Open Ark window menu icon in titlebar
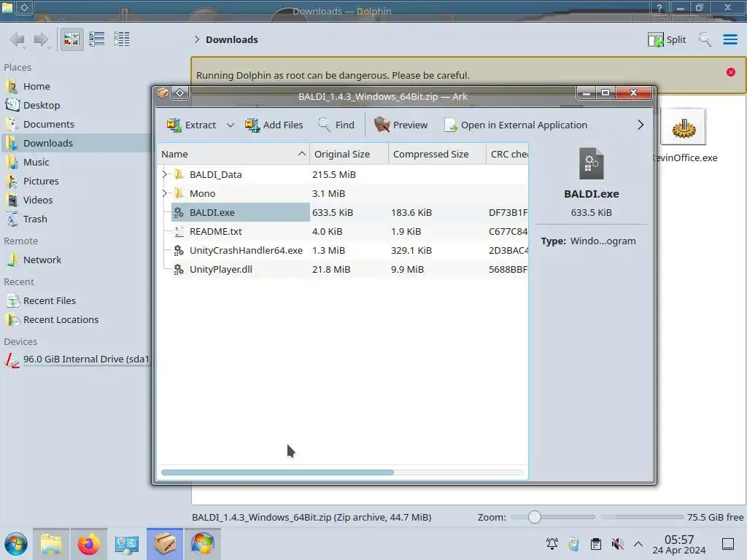The width and height of the screenshot is (747, 560). point(163,93)
